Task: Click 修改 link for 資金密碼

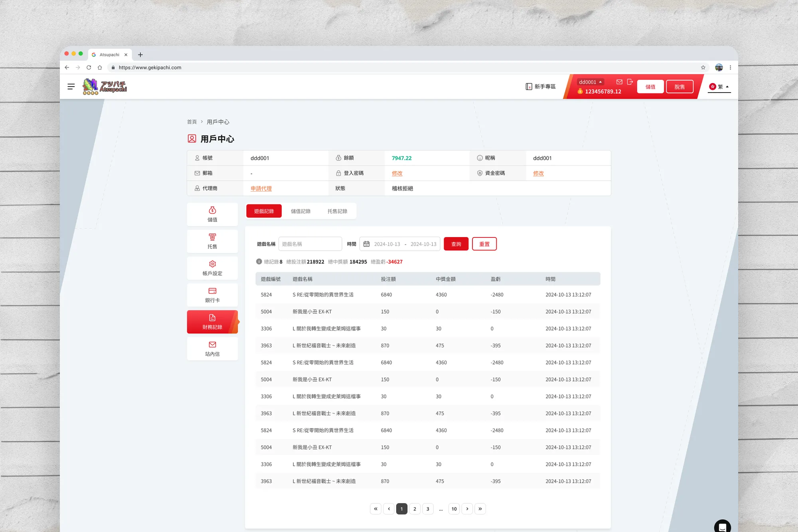Action: point(538,173)
